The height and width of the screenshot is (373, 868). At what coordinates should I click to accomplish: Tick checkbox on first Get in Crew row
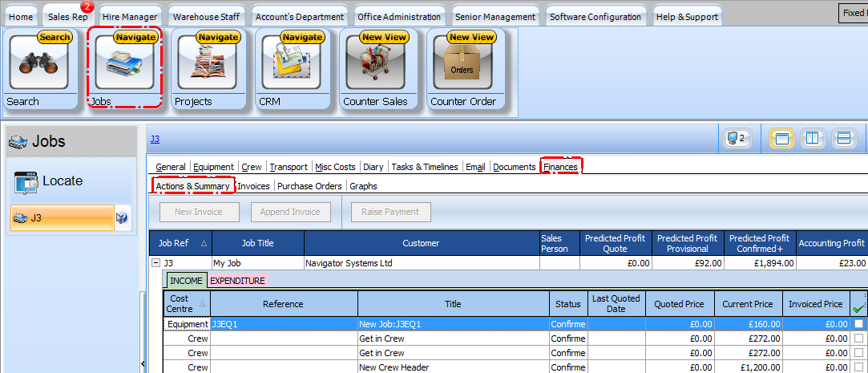click(x=858, y=339)
